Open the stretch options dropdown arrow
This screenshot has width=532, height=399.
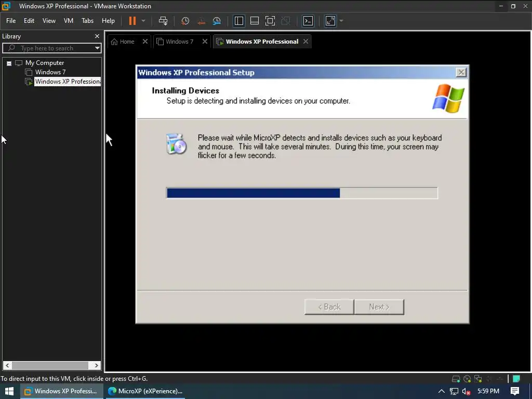[341, 21]
